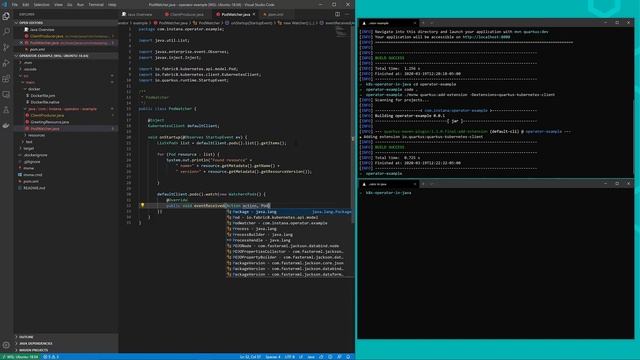Click the feedback icon in status bar
The image size is (640, 360).
[x=339, y=357]
